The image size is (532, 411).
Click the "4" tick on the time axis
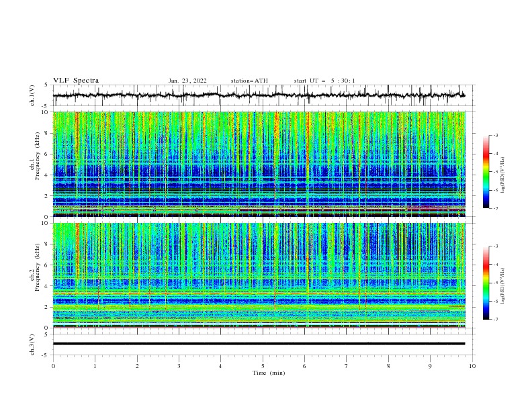[x=221, y=366]
